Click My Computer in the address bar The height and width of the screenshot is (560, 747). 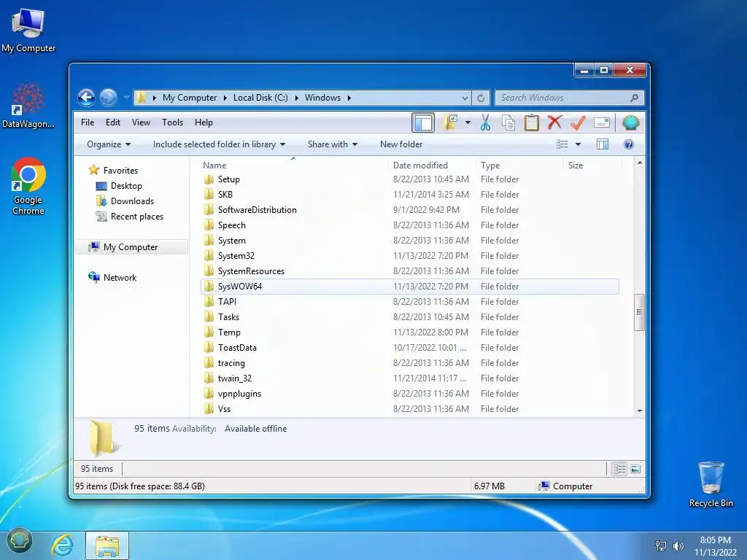coord(190,98)
